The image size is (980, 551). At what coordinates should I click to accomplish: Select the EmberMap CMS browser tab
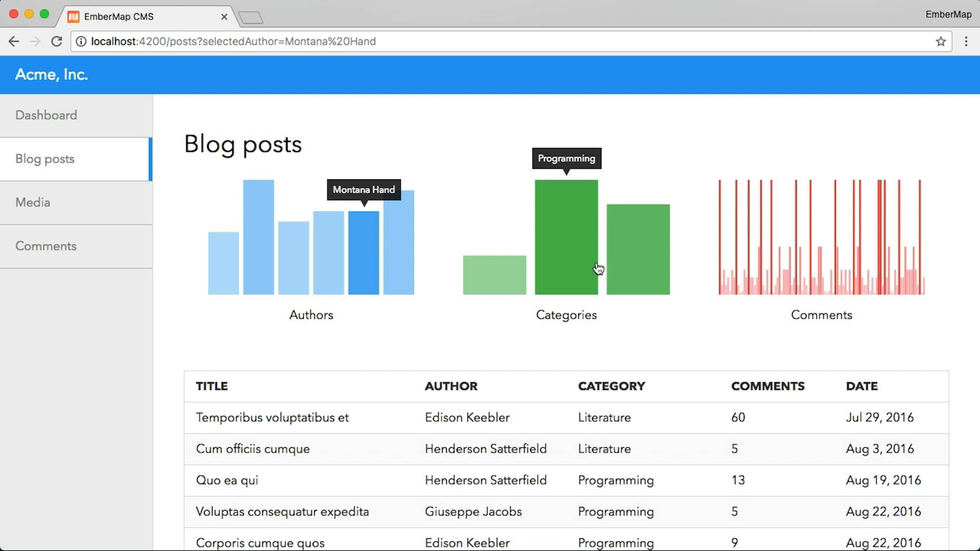point(142,16)
